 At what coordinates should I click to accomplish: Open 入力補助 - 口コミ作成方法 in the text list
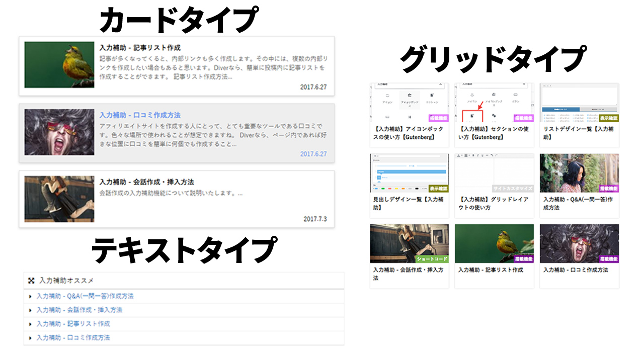tap(73, 338)
